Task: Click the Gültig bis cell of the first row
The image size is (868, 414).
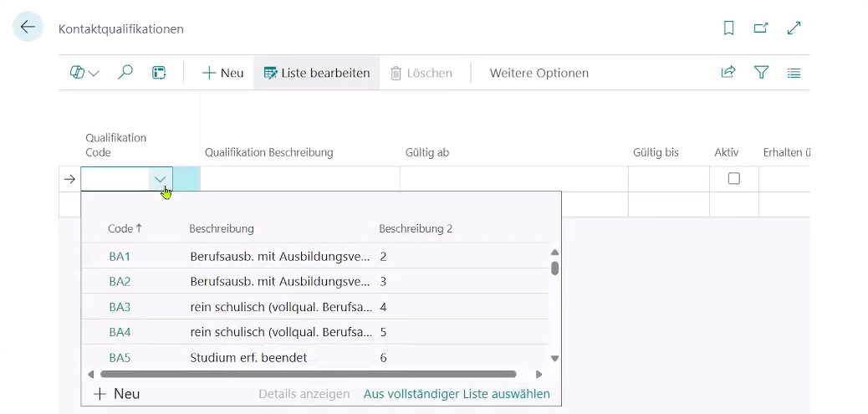Action: coord(669,179)
